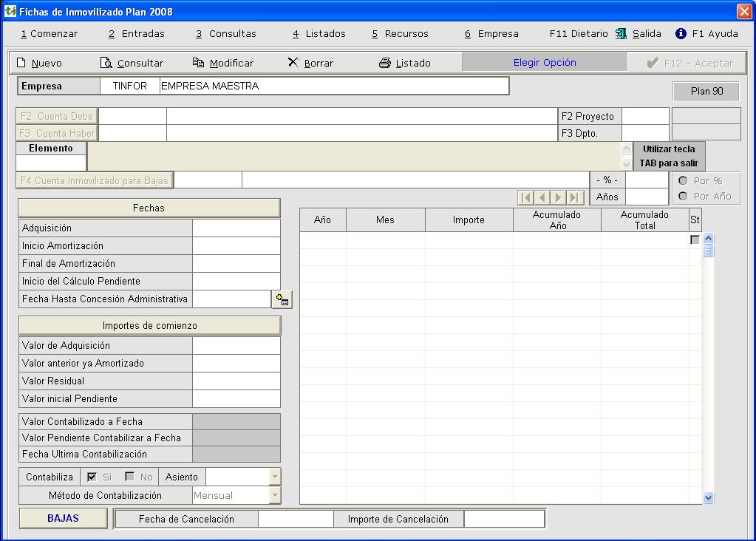Click the F2 Proyecto input field

click(645, 116)
